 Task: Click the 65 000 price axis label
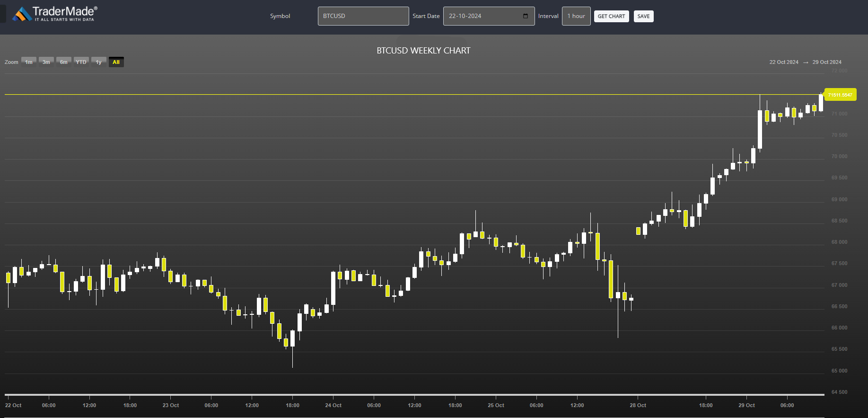(840, 371)
